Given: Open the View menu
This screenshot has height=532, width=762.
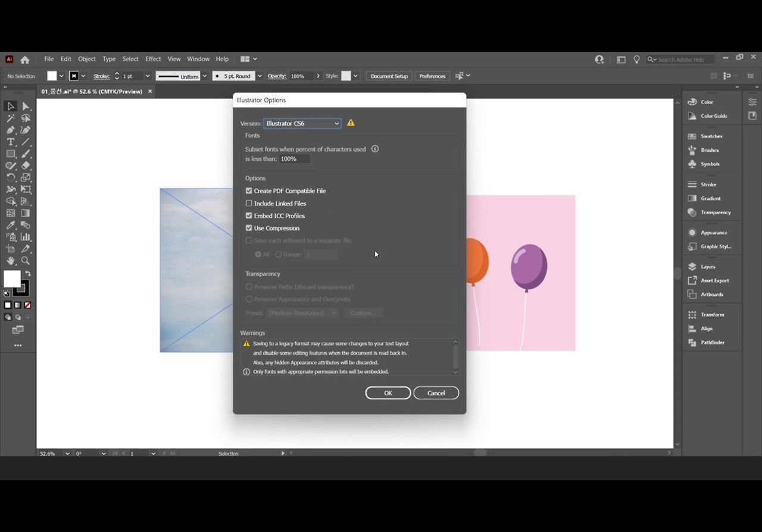Looking at the screenshot, I should (x=174, y=59).
